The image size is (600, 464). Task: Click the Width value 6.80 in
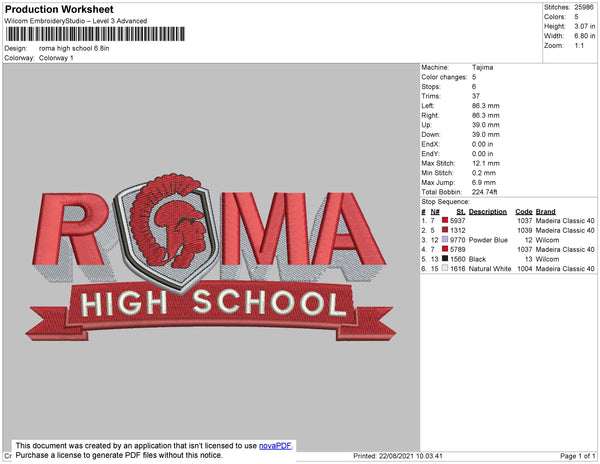pos(584,36)
